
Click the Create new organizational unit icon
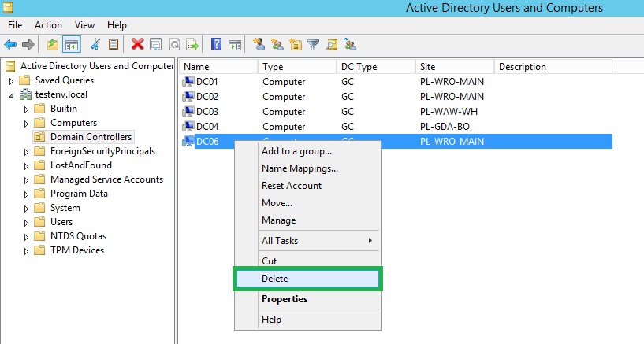tap(296, 44)
